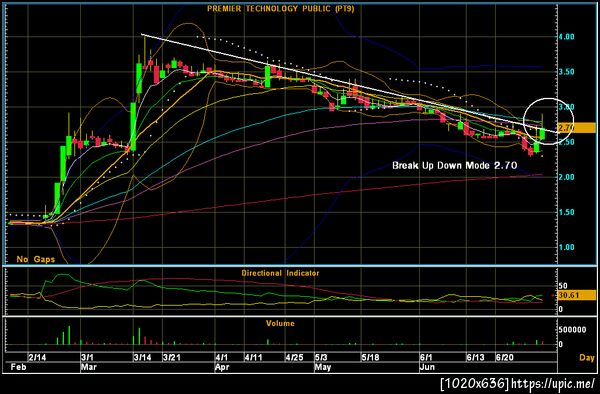Click the 'No Gaps' label
This screenshot has width=600, height=394.
36,259
